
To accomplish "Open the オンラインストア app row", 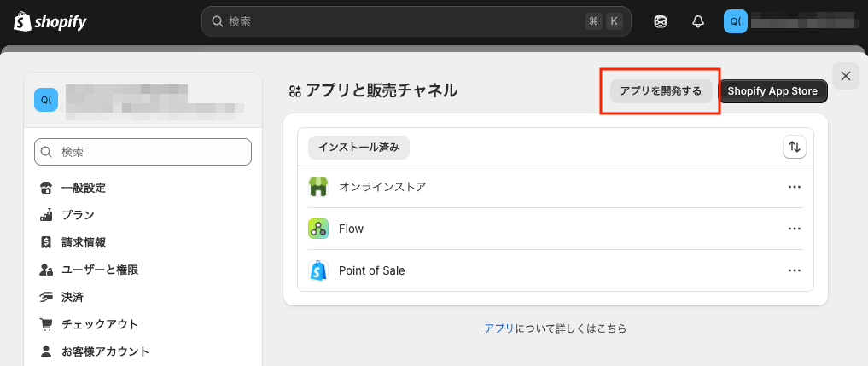I will coord(556,187).
